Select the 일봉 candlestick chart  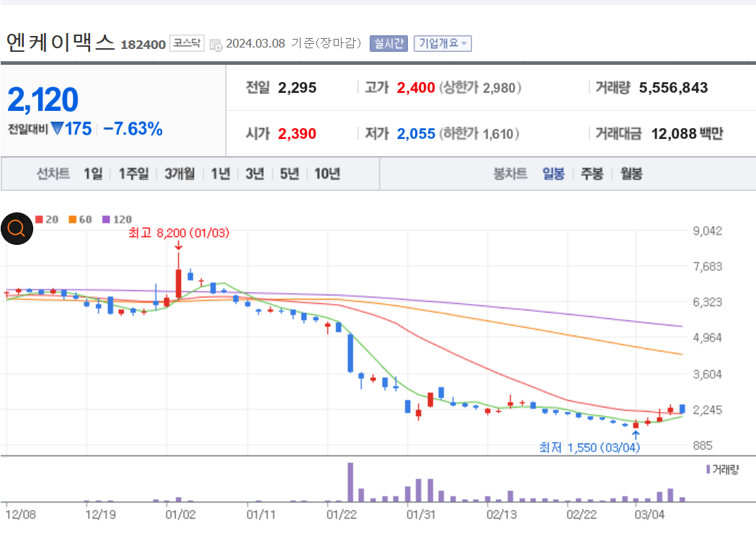(553, 174)
